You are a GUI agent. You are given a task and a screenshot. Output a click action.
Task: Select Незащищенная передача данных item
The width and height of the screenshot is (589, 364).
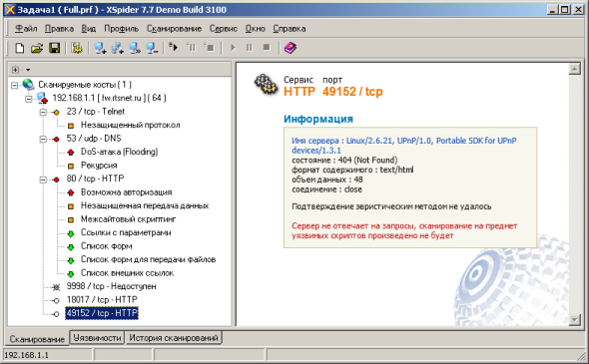tap(145, 205)
